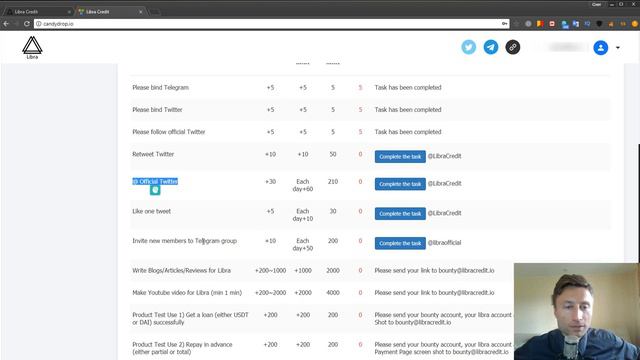Click the black shield extension icon
Screen dimensions: 640x360
tap(599, 24)
